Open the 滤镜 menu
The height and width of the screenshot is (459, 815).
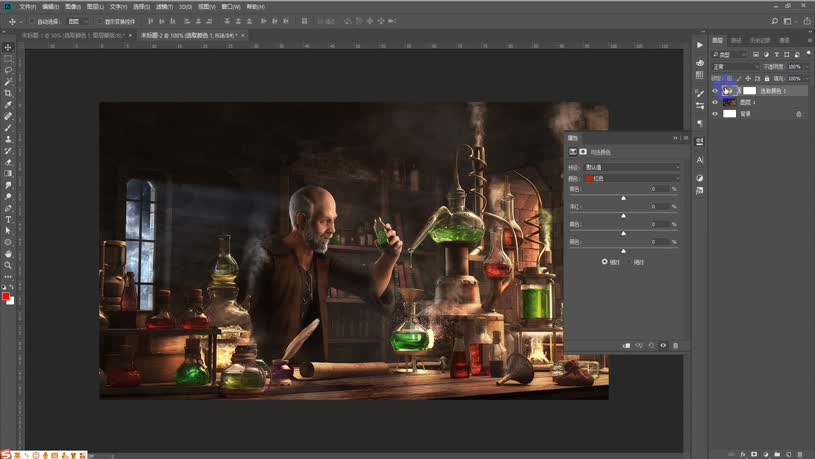coord(164,7)
